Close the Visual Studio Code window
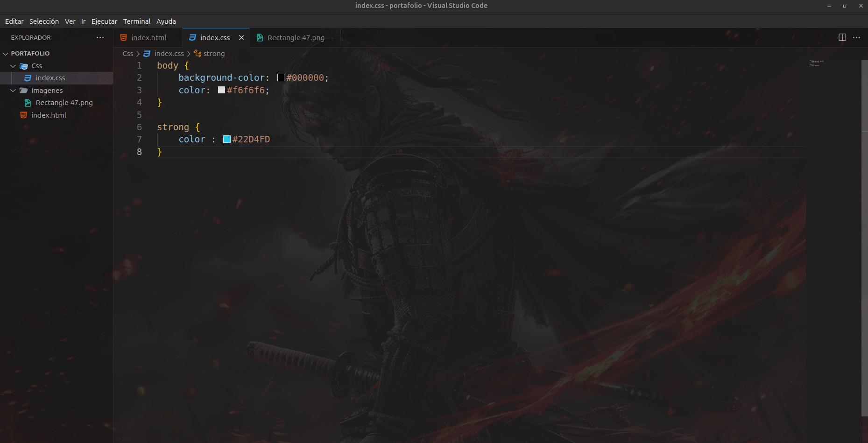Image resolution: width=868 pixels, height=443 pixels. [x=861, y=6]
